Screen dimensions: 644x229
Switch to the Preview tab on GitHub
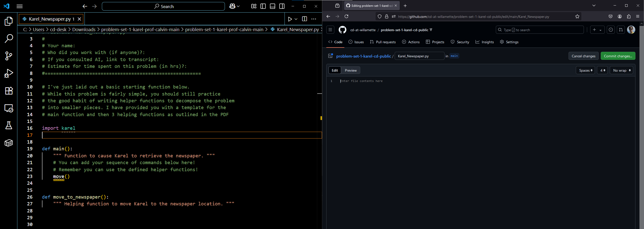[350, 70]
